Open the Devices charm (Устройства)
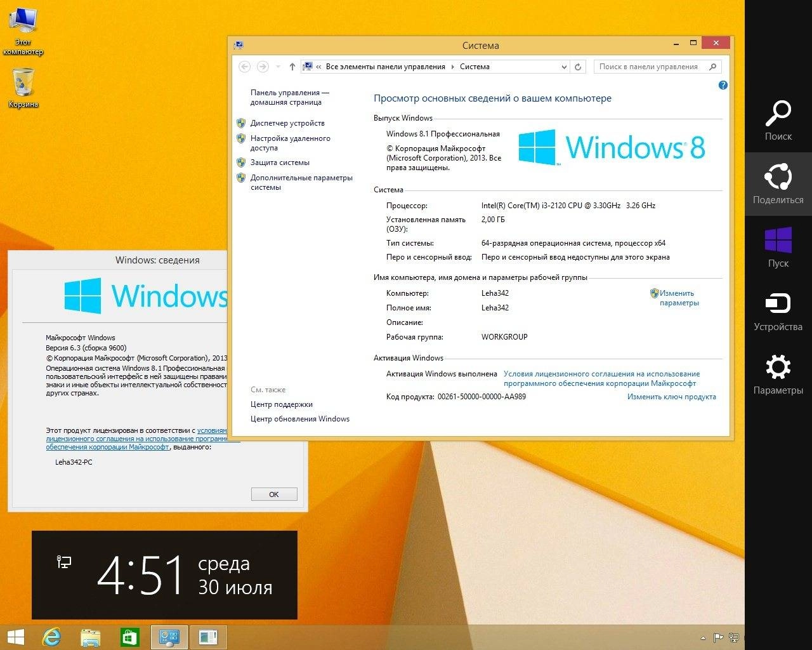 click(x=778, y=311)
